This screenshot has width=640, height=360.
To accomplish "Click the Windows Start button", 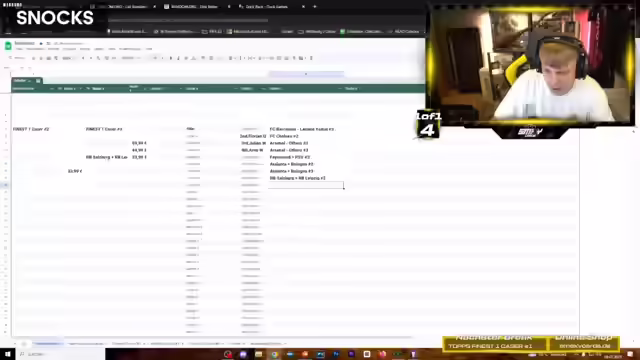I will point(7,354).
